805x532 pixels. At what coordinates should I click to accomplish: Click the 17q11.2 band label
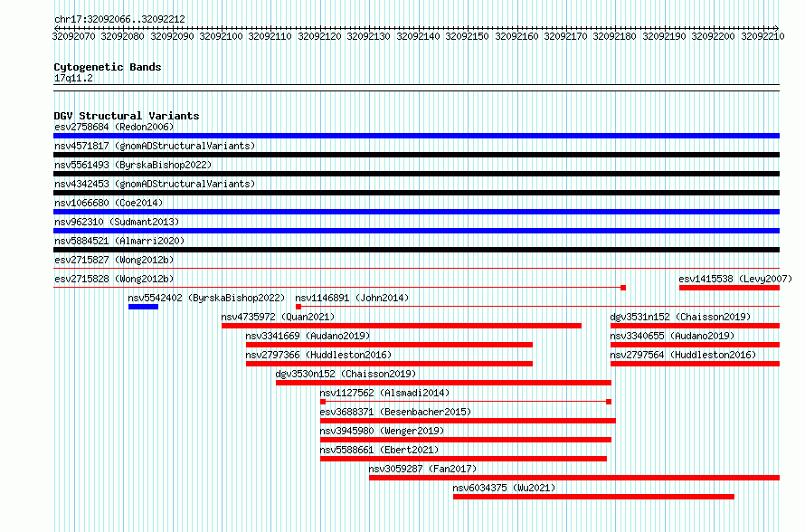[73, 78]
